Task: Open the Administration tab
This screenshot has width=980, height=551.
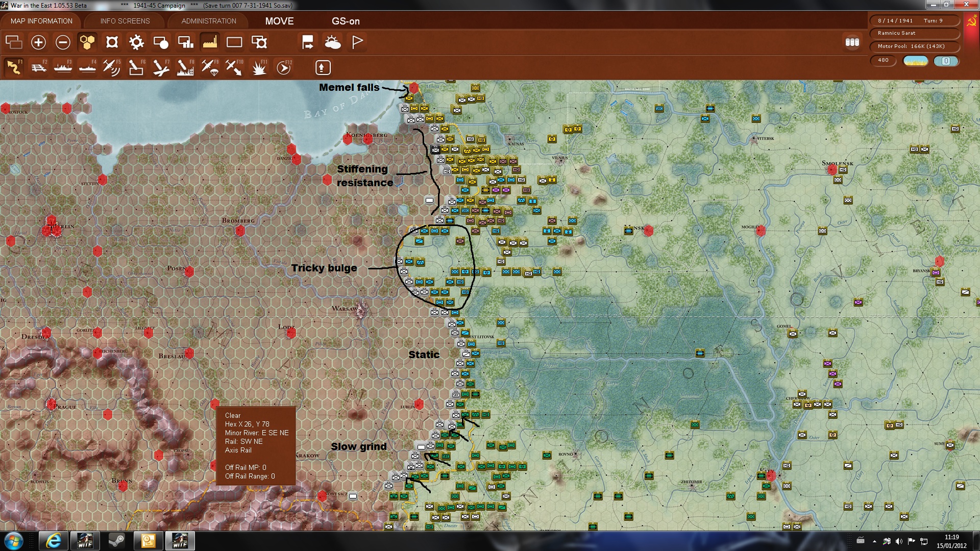Action: (209, 21)
